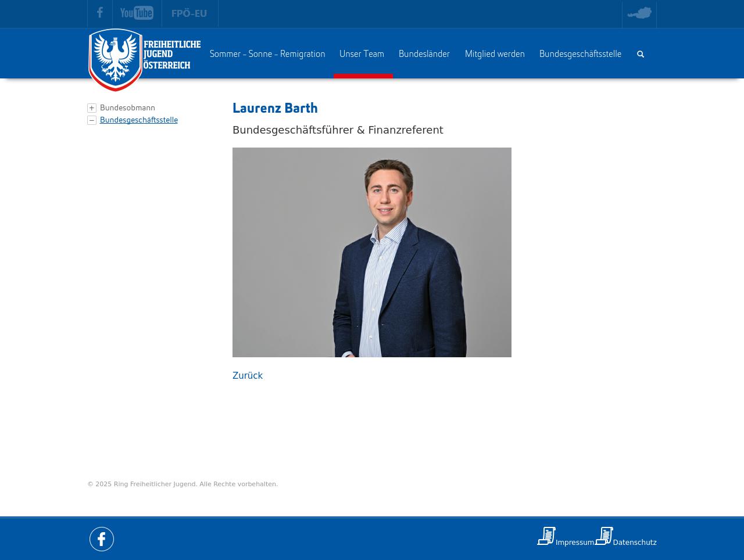Click the Zurück link
This screenshot has height=560, width=744.
tap(248, 375)
